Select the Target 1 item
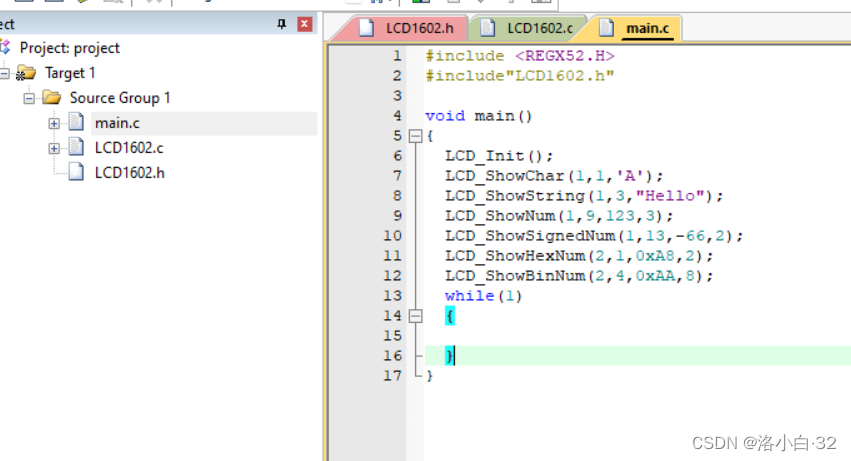Screen dimensions: 851x461 click(70, 73)
